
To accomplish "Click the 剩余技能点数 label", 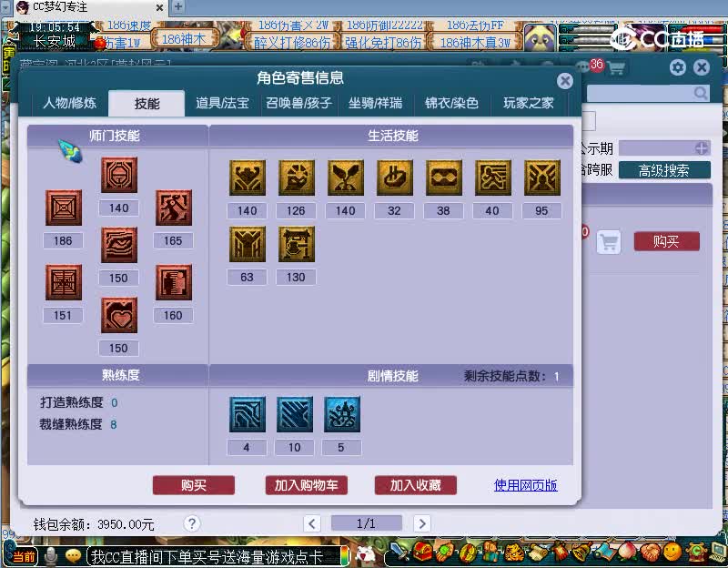I will [x=505, y=376].
